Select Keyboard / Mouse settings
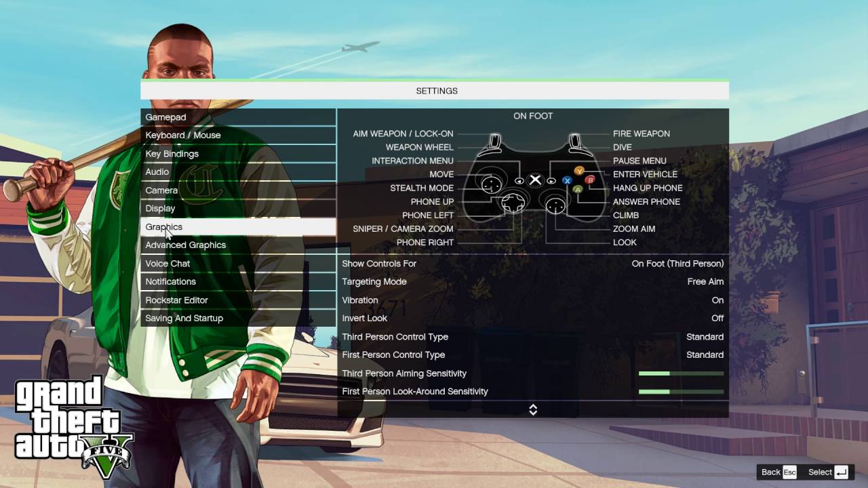Image resolution: width=868 pixels, height=488 pixels. tap(238, 135)
